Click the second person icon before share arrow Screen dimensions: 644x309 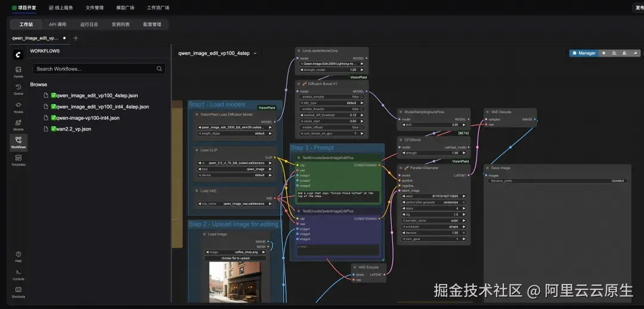click(625, 53)
